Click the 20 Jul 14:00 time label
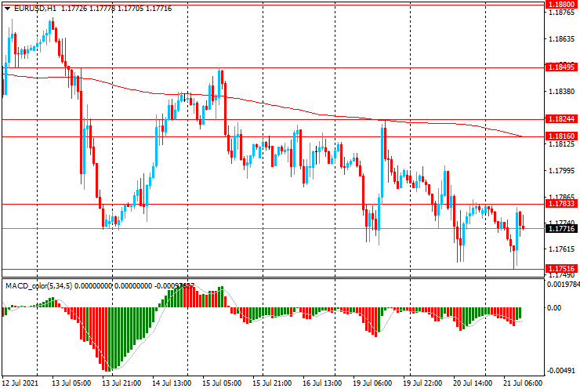 click(x=473, y=383)
